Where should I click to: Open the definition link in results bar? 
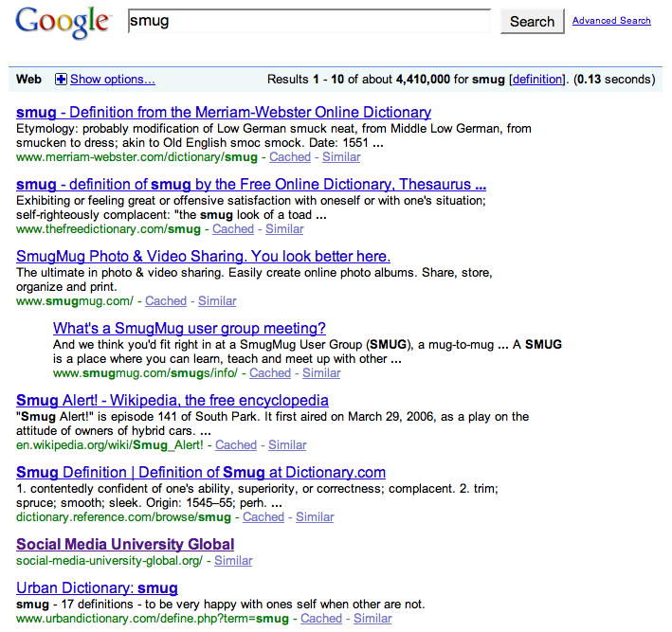(536, 80)
